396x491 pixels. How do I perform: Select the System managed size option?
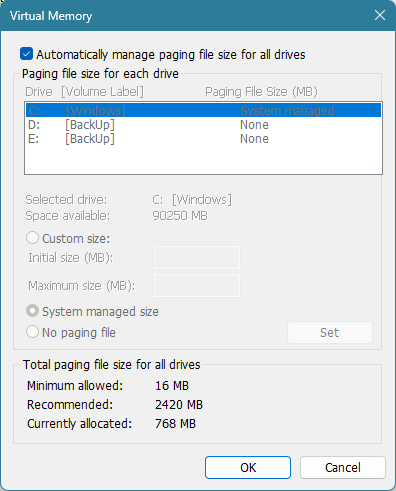pyautogui.click(x=32, y=311)
